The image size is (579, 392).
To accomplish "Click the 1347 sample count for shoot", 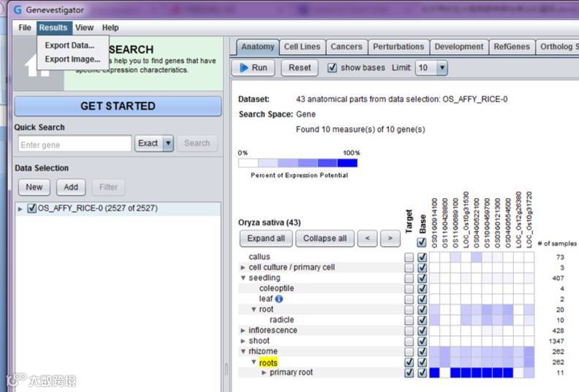I will pyautogui.click(x=556, y=342).
